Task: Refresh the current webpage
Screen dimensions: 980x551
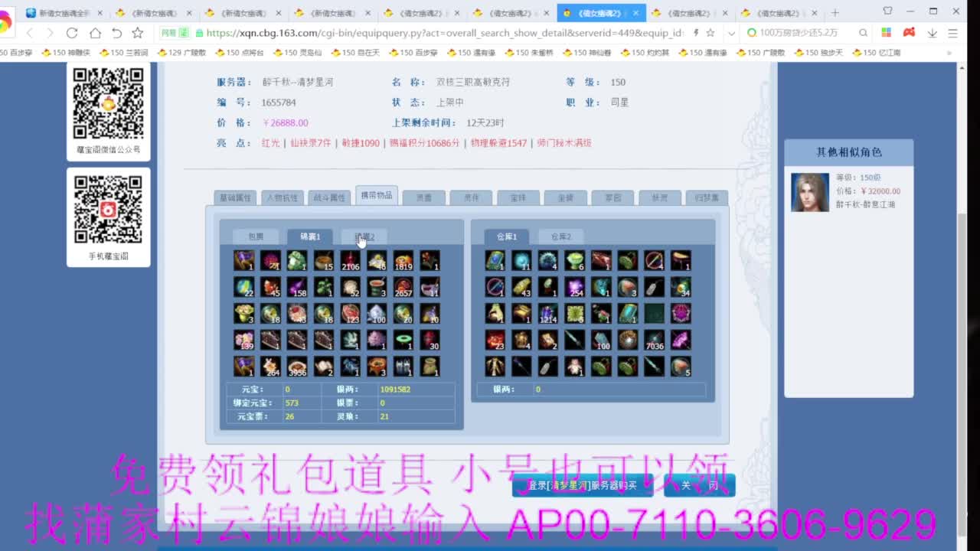Action: (x=71, y=34)
